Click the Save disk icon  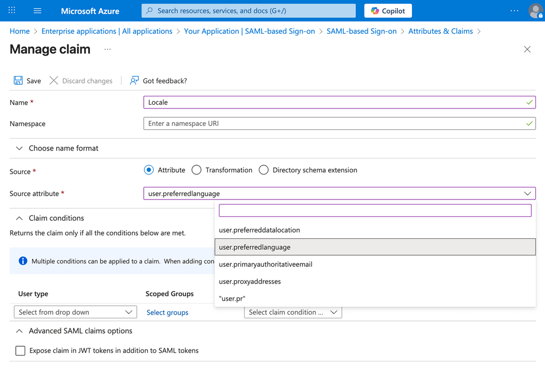[x=18, y=81]
